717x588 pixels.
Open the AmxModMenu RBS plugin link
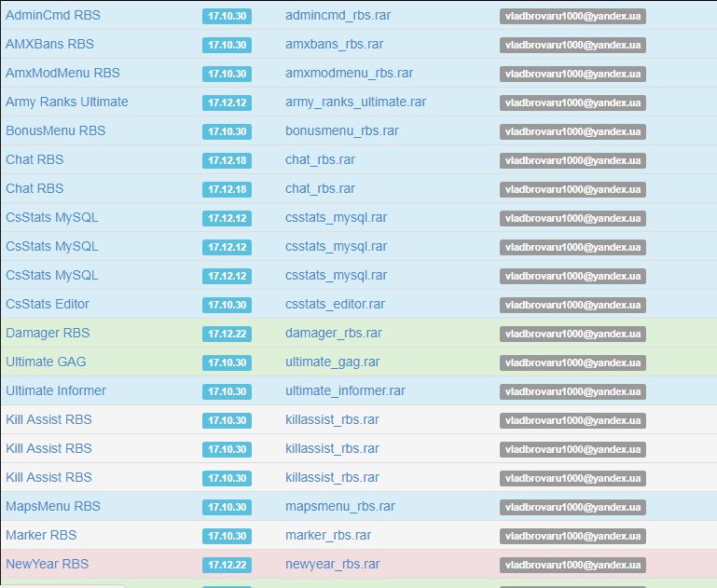tap(62, 73)
